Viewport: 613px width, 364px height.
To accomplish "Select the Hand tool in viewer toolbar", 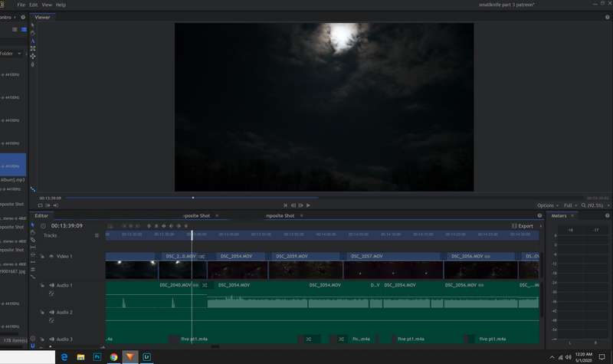I will click(x=33, y=33).
